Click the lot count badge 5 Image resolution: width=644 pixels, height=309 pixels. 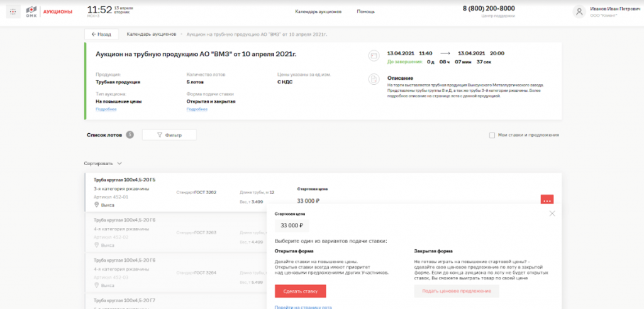pyautogui.click(x=130, y=134)
